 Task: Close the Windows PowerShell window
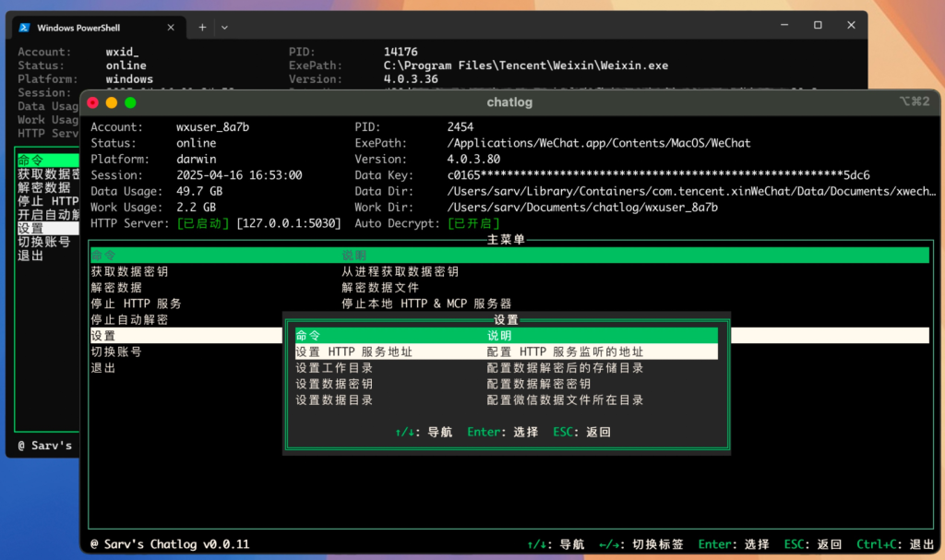[851, 25]
